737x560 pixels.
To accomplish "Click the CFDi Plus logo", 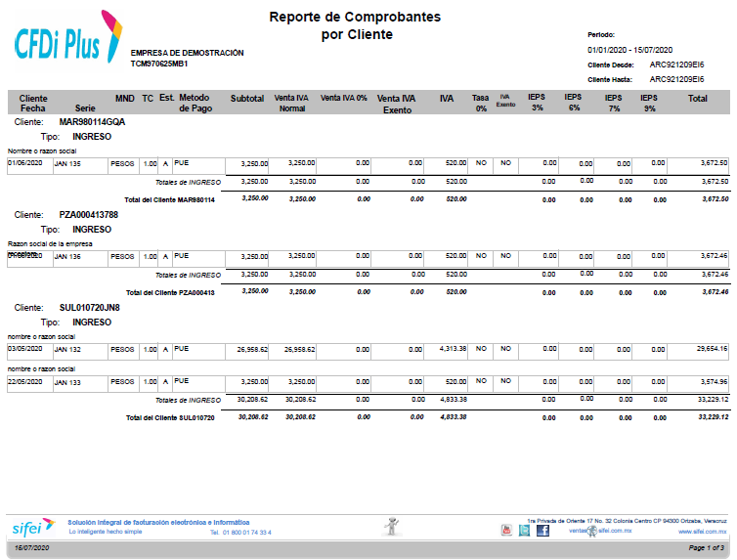I will coord(68,36).
